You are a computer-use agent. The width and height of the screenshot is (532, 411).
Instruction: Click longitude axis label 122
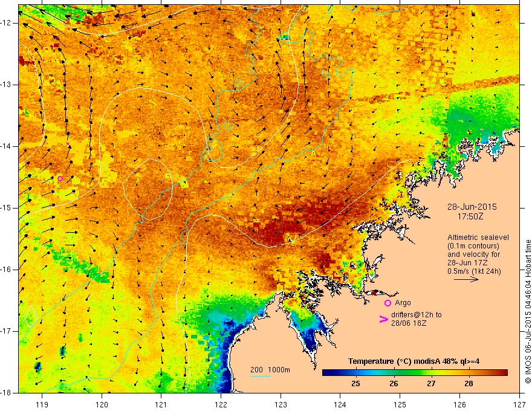click(x=221, y=404)
